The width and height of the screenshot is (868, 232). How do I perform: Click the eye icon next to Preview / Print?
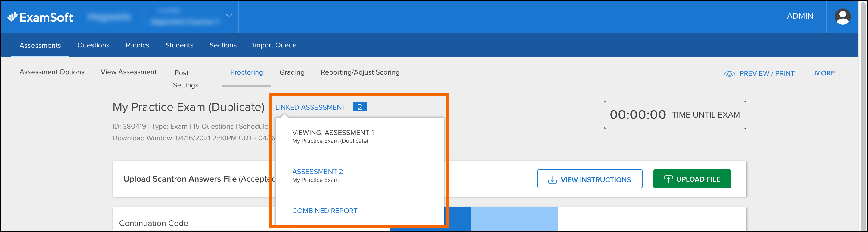click(729, 74)
